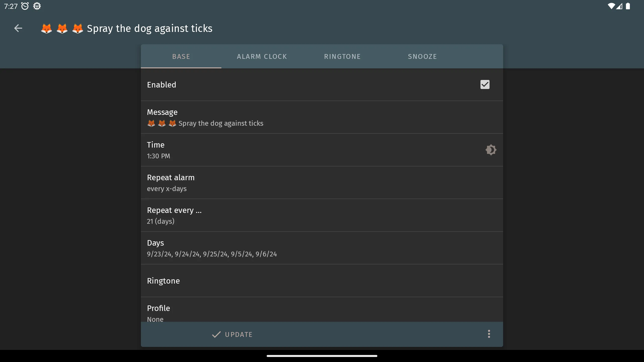Tap the day/night time icon

[x=491, y=150]
